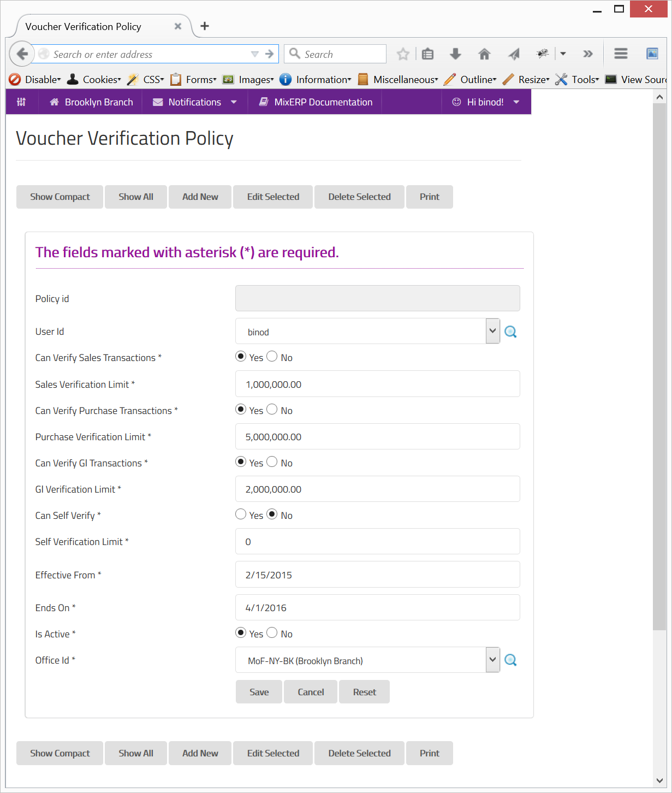Bookmark this page with the star icon

coord(403,54)
